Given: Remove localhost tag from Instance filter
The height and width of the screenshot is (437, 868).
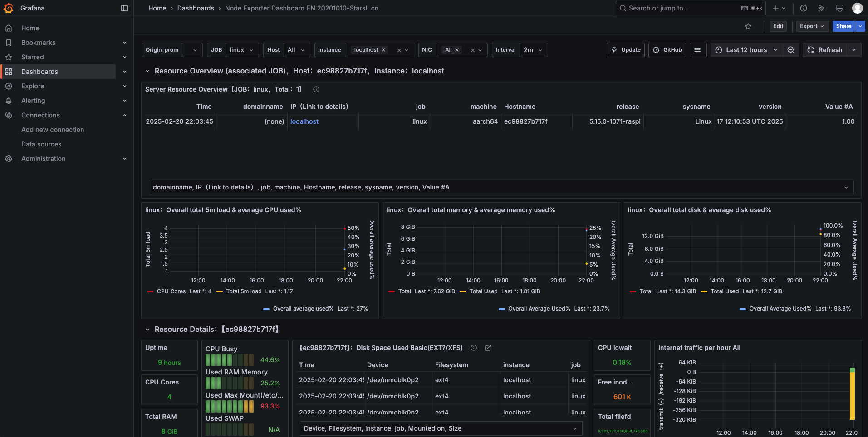Looking at the screenshot, I should coord(383,50).
